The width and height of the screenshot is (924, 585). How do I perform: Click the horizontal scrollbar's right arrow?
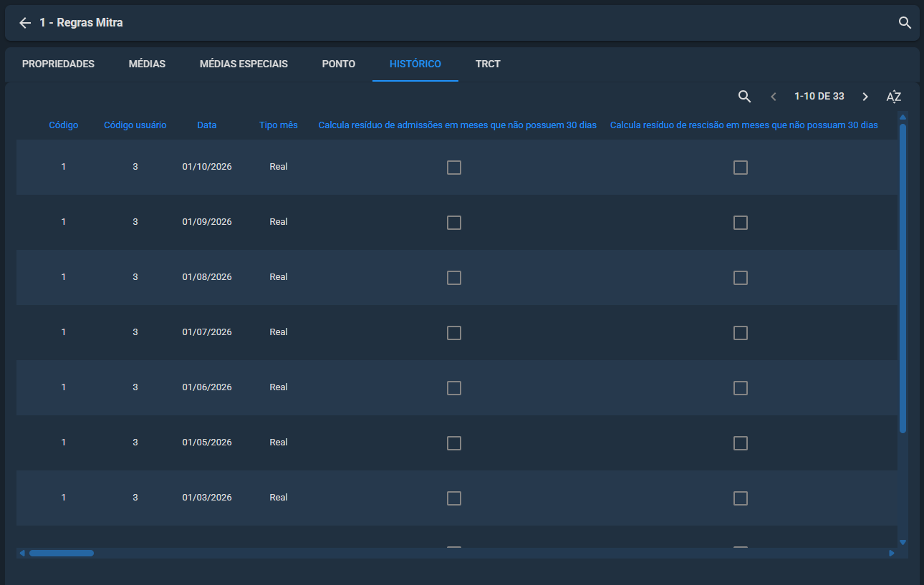click(x=892, y=553)
